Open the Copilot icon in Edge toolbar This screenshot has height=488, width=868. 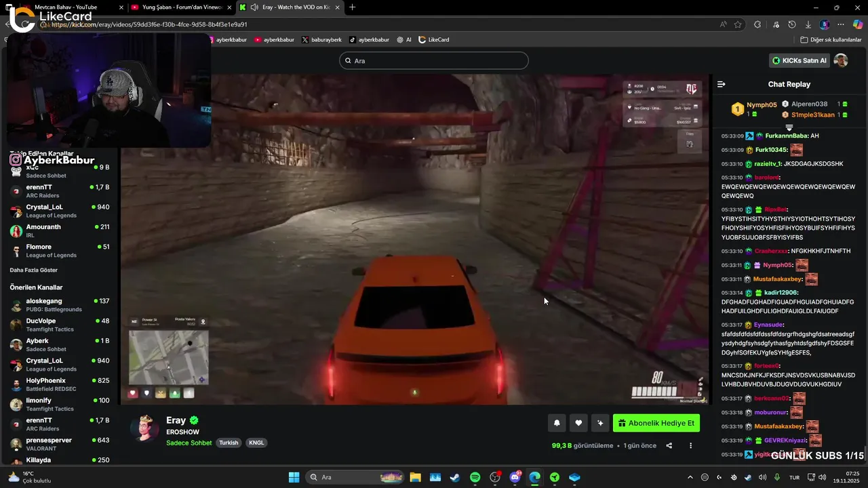click(x=857, y=24)
